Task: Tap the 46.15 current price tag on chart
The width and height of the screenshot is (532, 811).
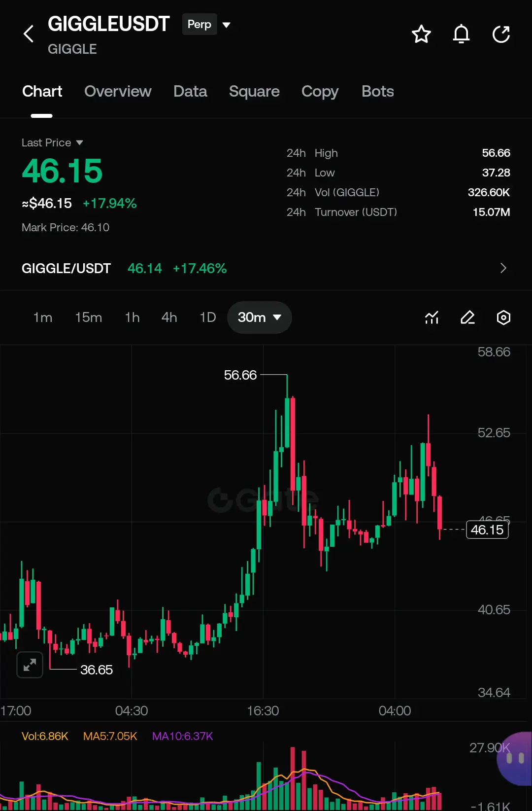Action: [487, 529]
